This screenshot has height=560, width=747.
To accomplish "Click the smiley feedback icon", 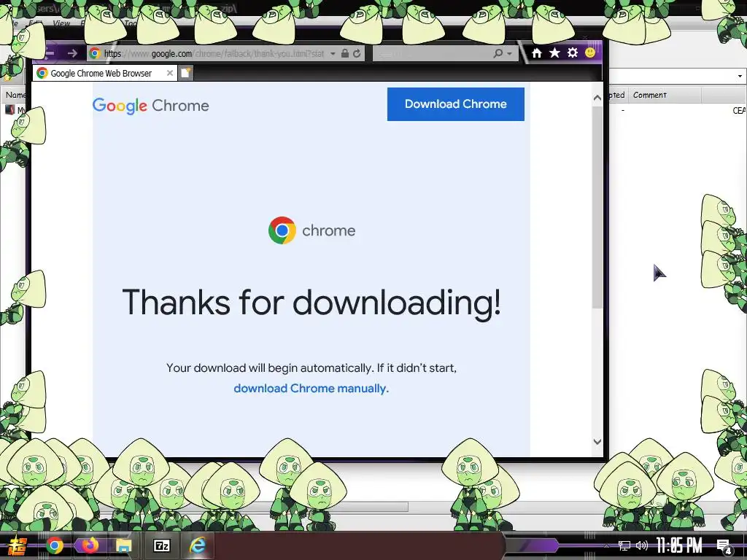I will [x=590, y=52].
